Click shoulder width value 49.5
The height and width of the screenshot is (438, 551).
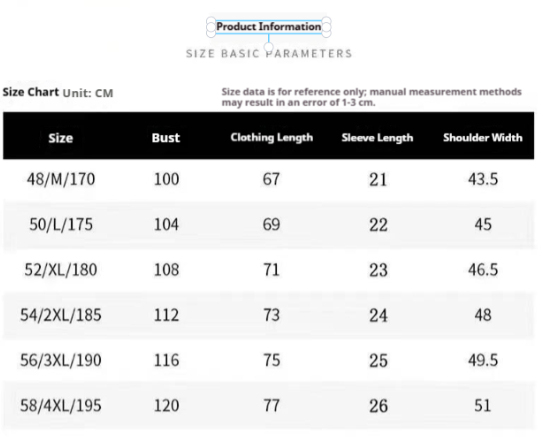click(x=483, y=360)
